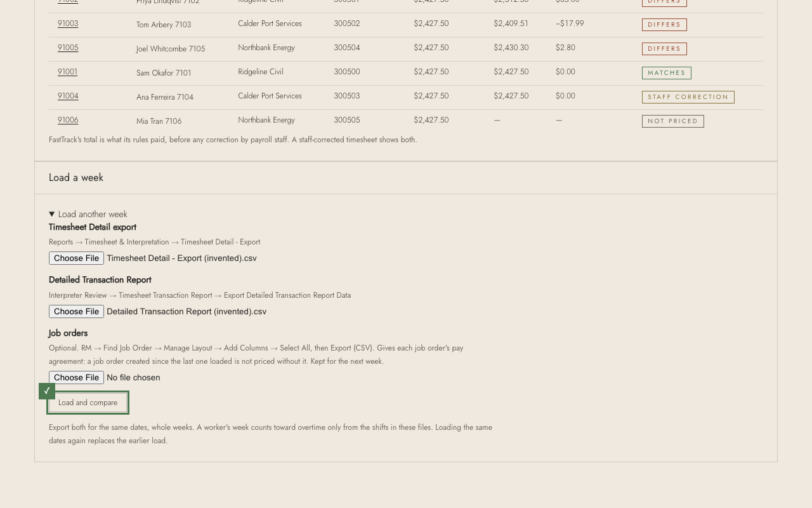Choose File for Job orders
The image size is (812, 508).
(x=76, y=378)
